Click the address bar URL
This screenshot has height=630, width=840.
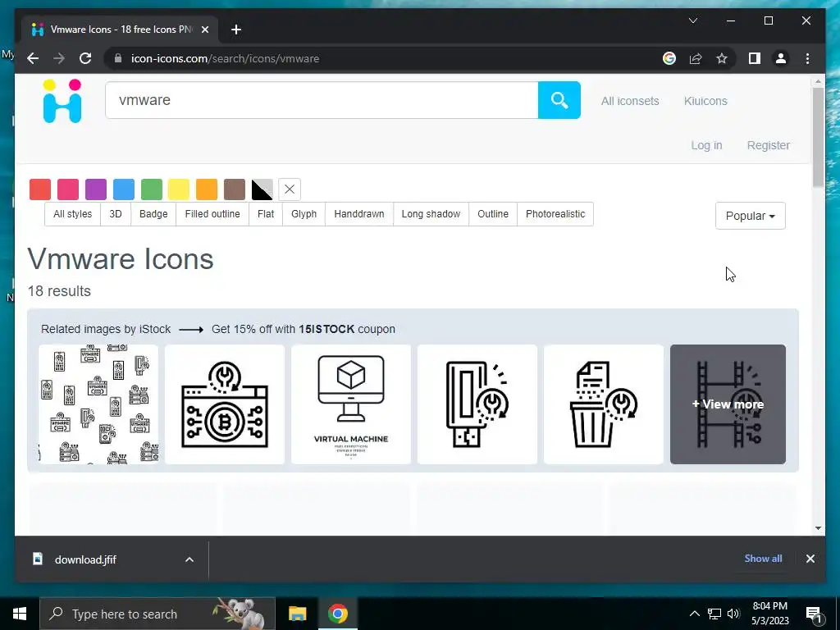pos(225,58)
